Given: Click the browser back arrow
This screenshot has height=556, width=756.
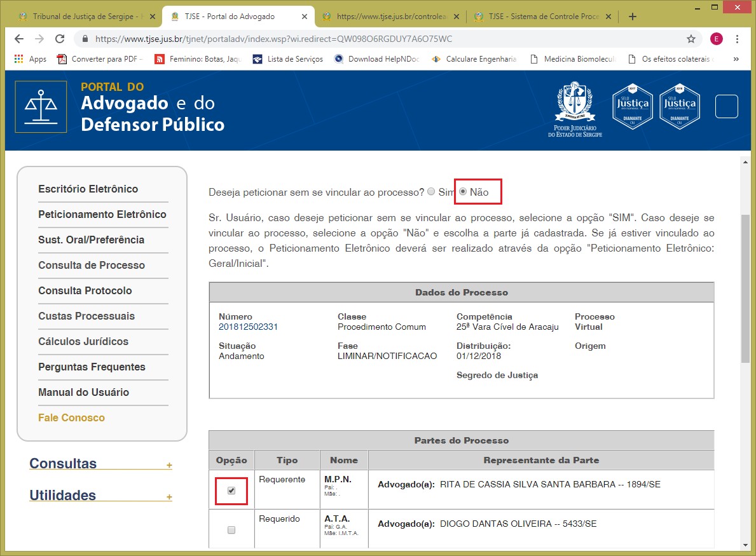Looking at the screenshot, I should click(x=19, y=39).
